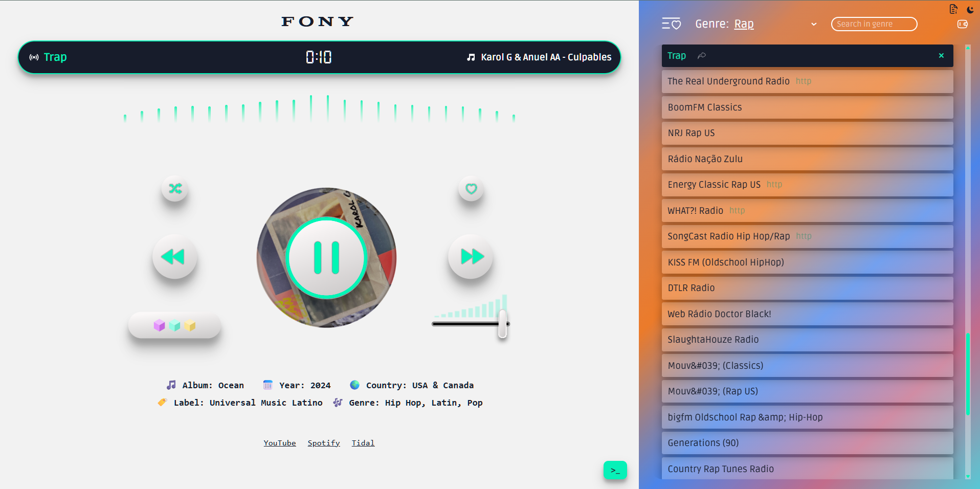980x489 pixels.
Task: Click the document info icon at top right
Action: [953, 9]
